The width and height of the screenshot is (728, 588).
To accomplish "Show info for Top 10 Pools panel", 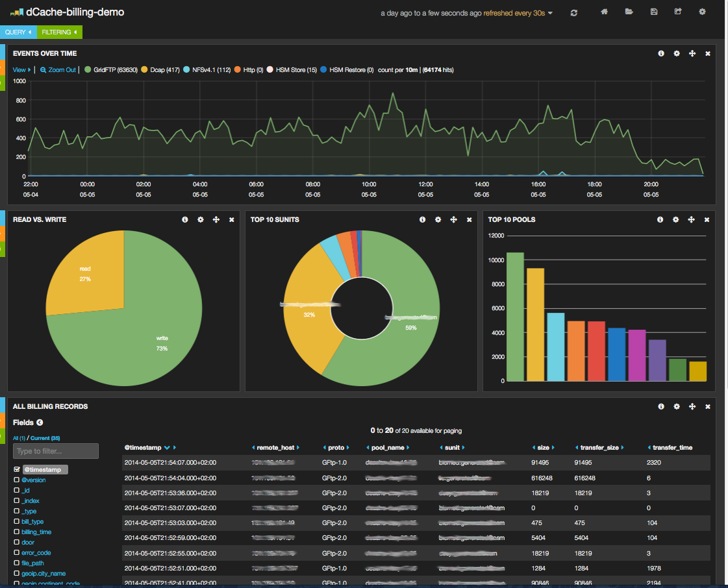I will tap(660, 219).
